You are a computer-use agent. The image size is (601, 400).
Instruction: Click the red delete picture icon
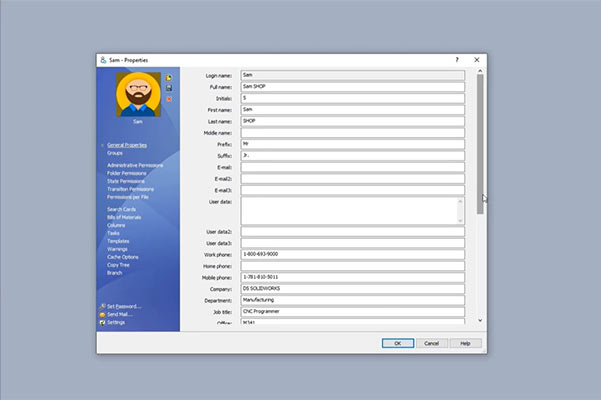(169, 99)
